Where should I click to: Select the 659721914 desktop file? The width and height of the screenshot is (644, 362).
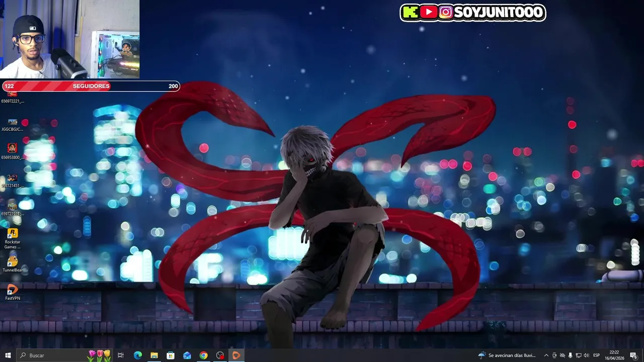point(13,209)
